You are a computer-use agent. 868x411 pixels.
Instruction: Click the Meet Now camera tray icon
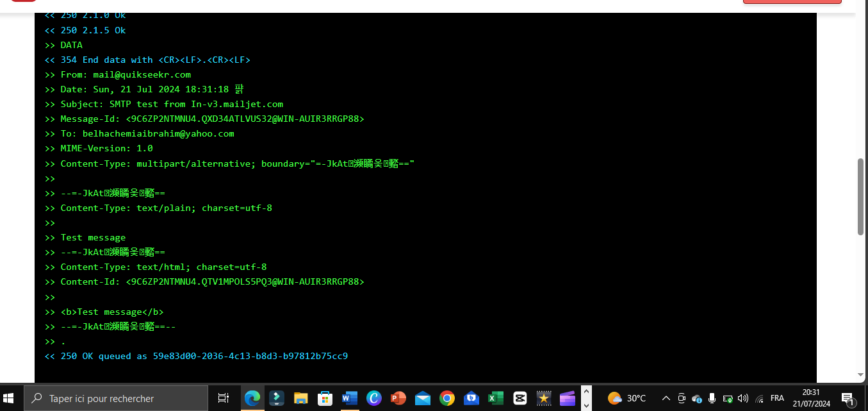pos(682,398)
